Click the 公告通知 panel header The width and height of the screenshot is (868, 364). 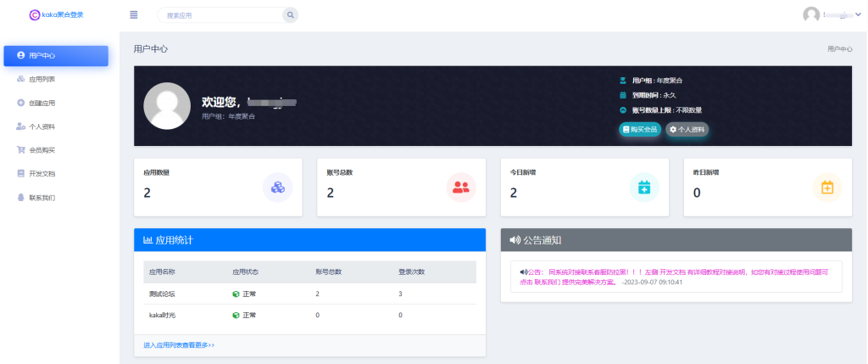click(x=676, y=240)
